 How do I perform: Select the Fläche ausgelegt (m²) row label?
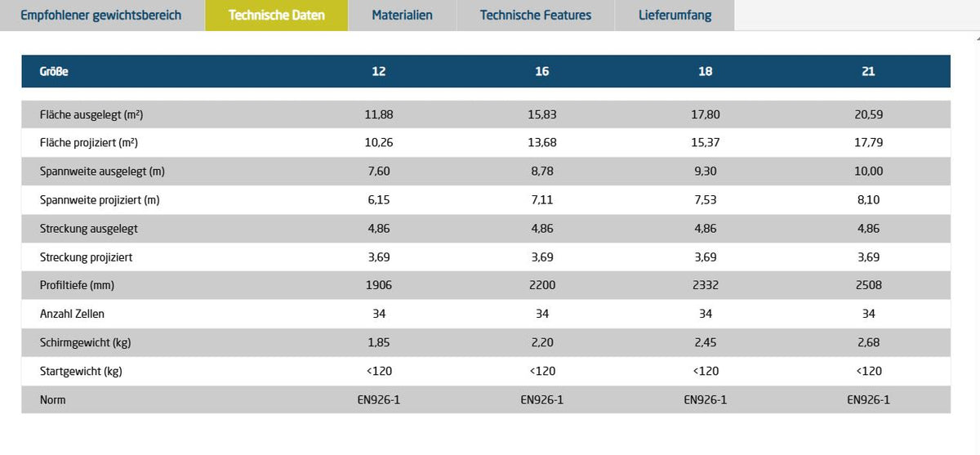[x=91, y=115]
